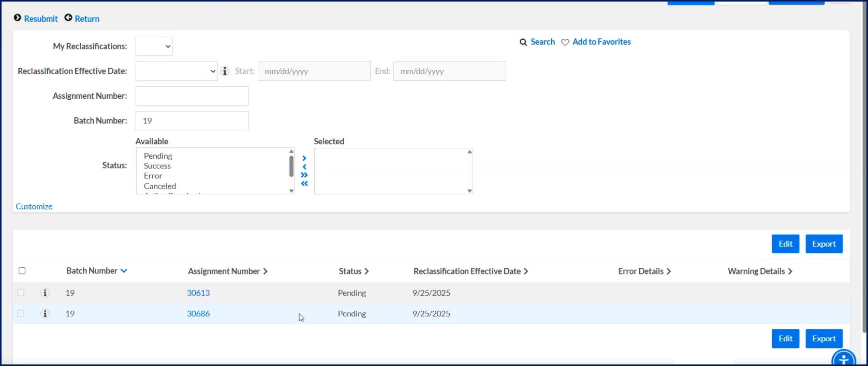This screenshot has width=868, height=366.
Task: Click the Start date field
Action: click(x=314, y=71)
